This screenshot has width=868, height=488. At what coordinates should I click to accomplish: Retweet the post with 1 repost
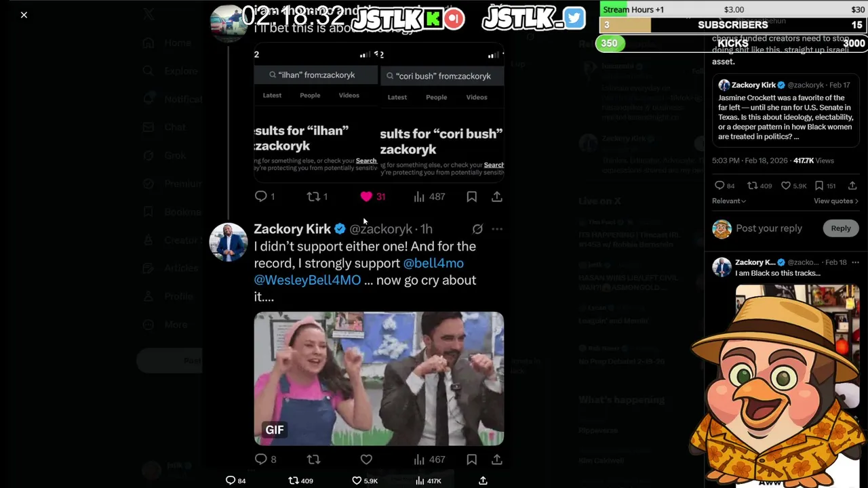click(x=313, y=197)
